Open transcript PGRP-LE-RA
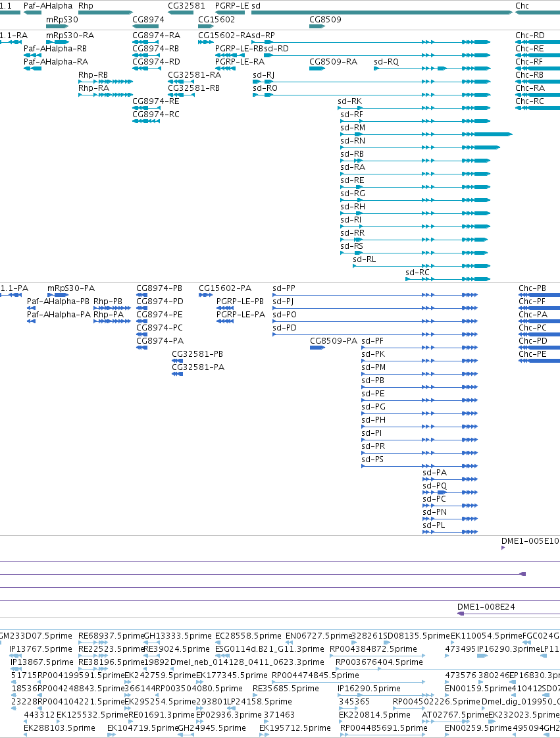Viewport: 560px width, 738px height. pyautogui.click(x=240, y=62)
